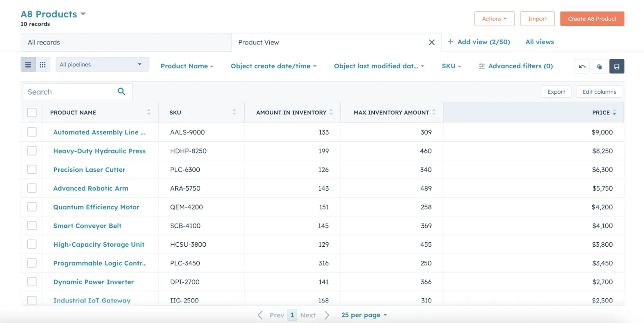Open Advanced filters panel
The width and height of the screenshot is (644, 323).
point(516,66)
